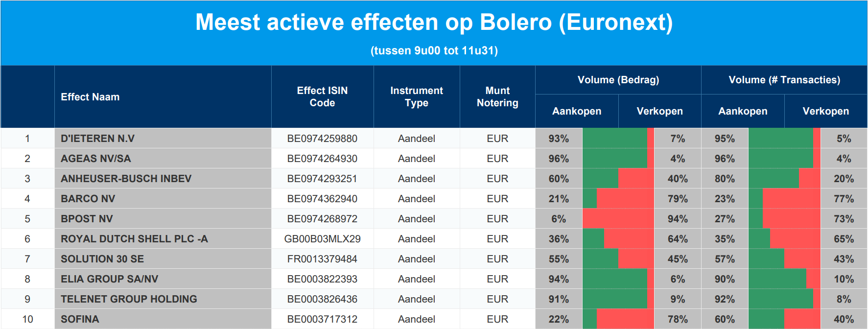The height and width of the screenshot is (329, 868).
Task: Open the AGEAS NV/SA stock name
Action: 96,159
